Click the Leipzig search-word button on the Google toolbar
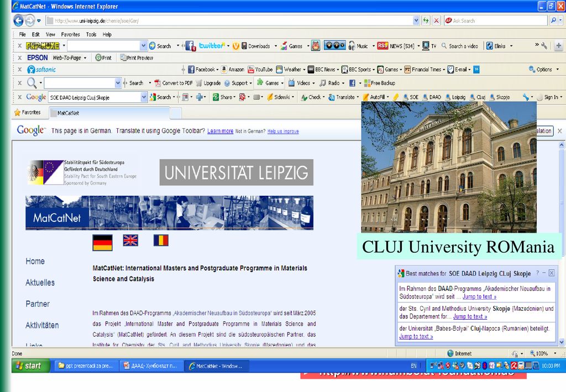Viewport: 566px width, 392px height. [455, 97]
